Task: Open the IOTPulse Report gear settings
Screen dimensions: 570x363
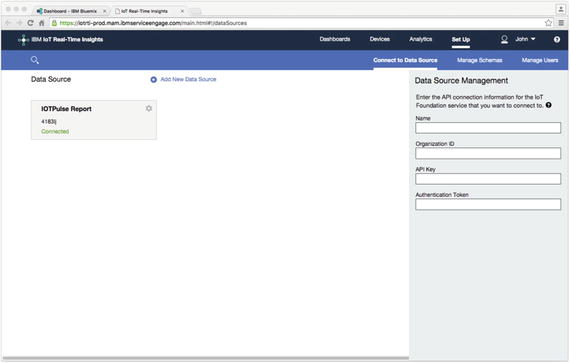Action: (149, 108)
